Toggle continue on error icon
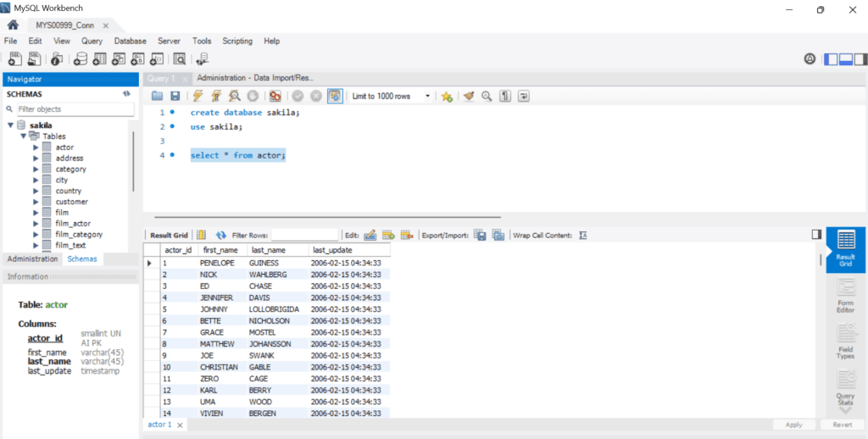Viewport: 868px width, 439px height. point(275,97)
